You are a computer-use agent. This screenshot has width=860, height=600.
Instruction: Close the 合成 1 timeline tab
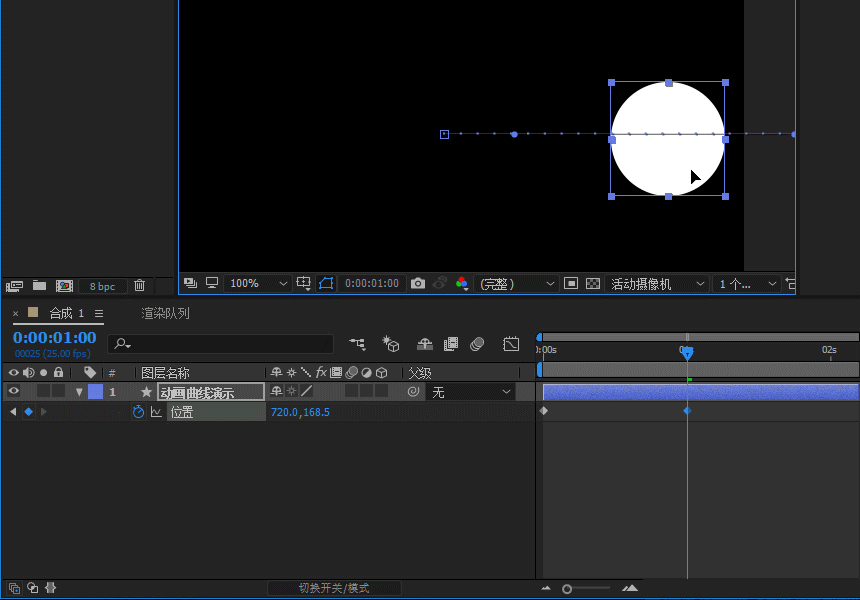[15, 313]
